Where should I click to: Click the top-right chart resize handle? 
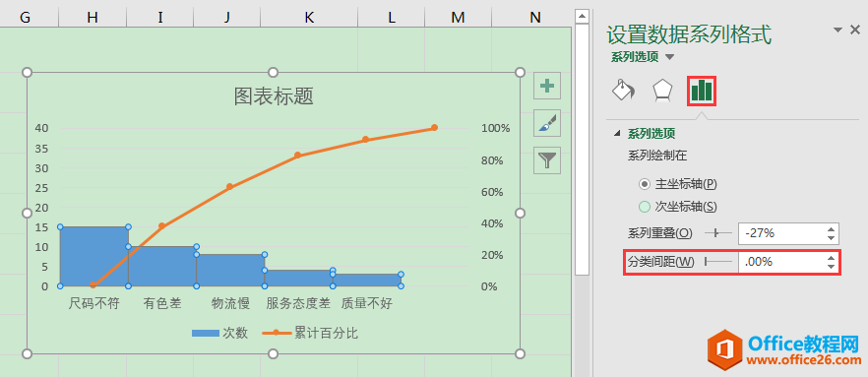(x=520, y=73)
